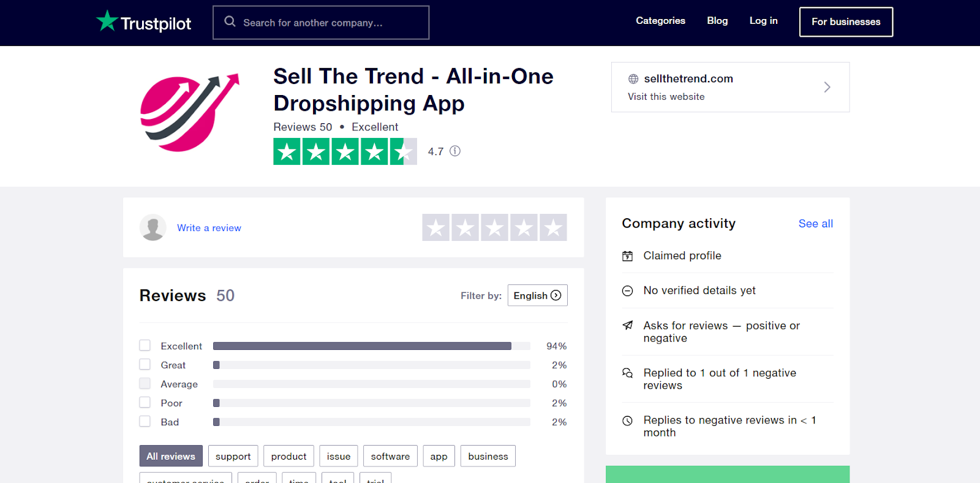Click the search magnifier icon
This screenshot has width=980, height=483.
[230, 21]
